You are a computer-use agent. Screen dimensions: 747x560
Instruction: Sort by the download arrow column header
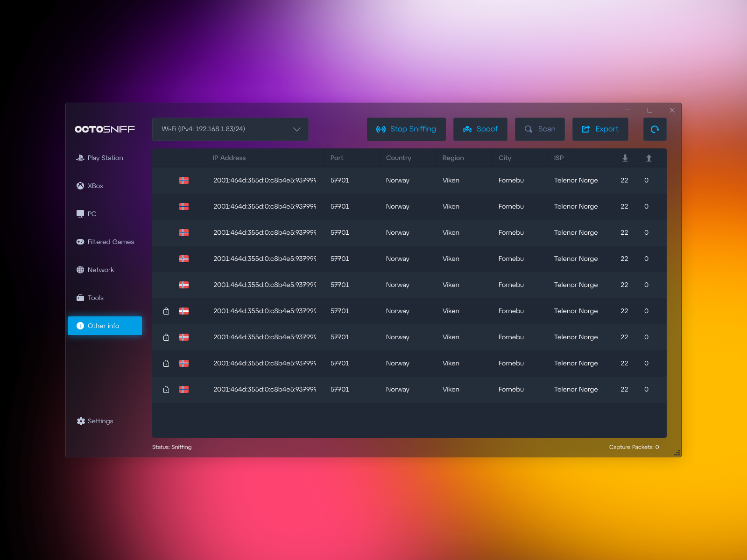click(x=625, y=158)
